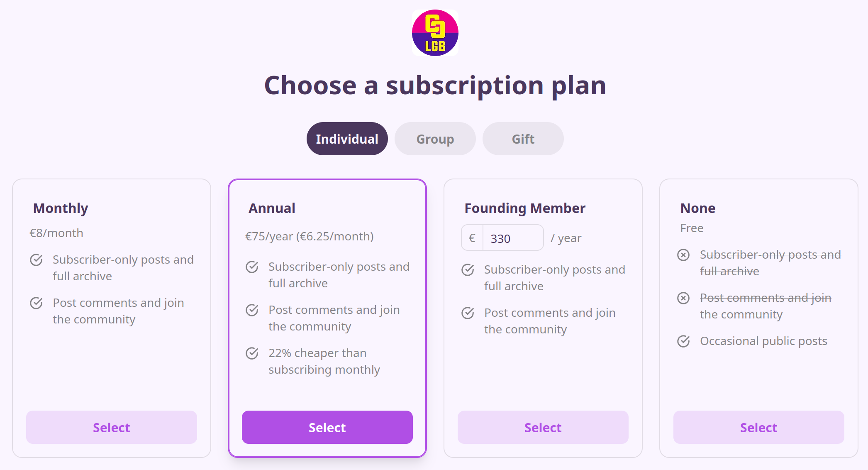Click the Founding Member card heading

point(525,208)
